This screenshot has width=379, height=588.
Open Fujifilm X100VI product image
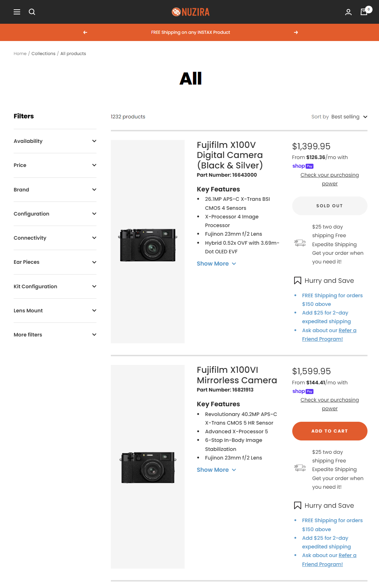(x=148, y=467)
